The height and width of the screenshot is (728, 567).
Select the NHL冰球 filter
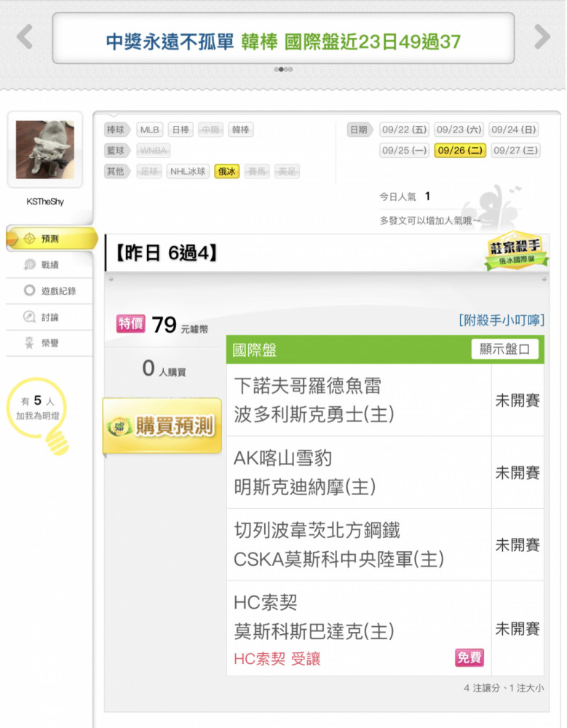click(x=188, y=171)
